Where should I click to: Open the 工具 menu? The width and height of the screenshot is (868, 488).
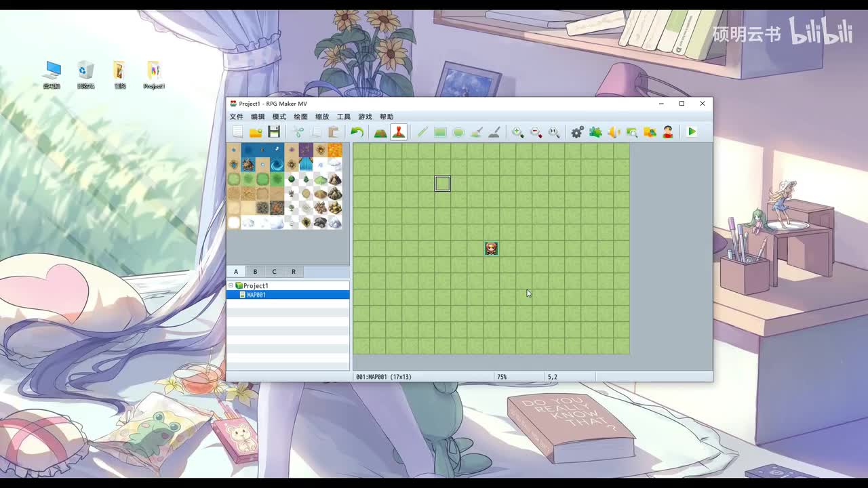tap(344, 117)
